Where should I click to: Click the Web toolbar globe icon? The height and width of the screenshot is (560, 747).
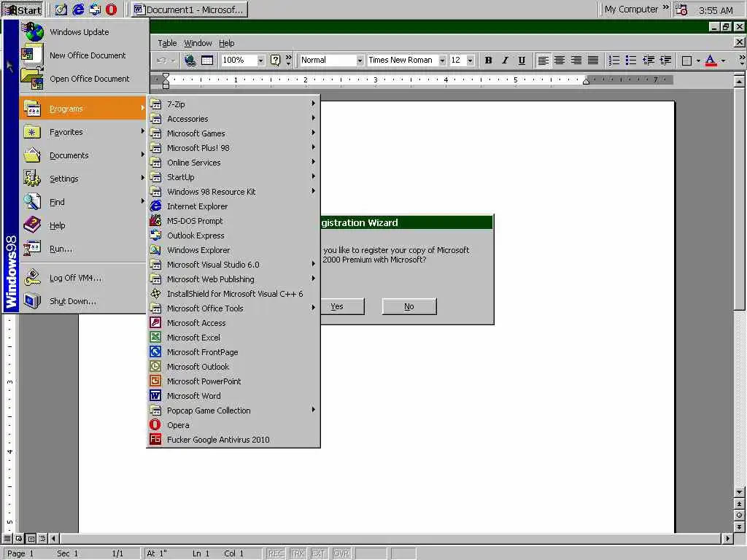[190, 61]
